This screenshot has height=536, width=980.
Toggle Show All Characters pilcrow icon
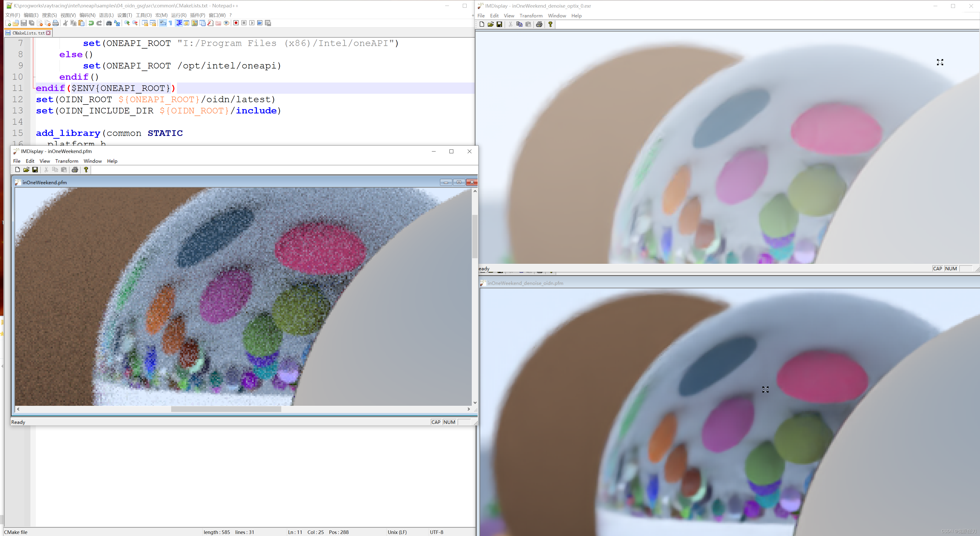click(x=171, y=23)
